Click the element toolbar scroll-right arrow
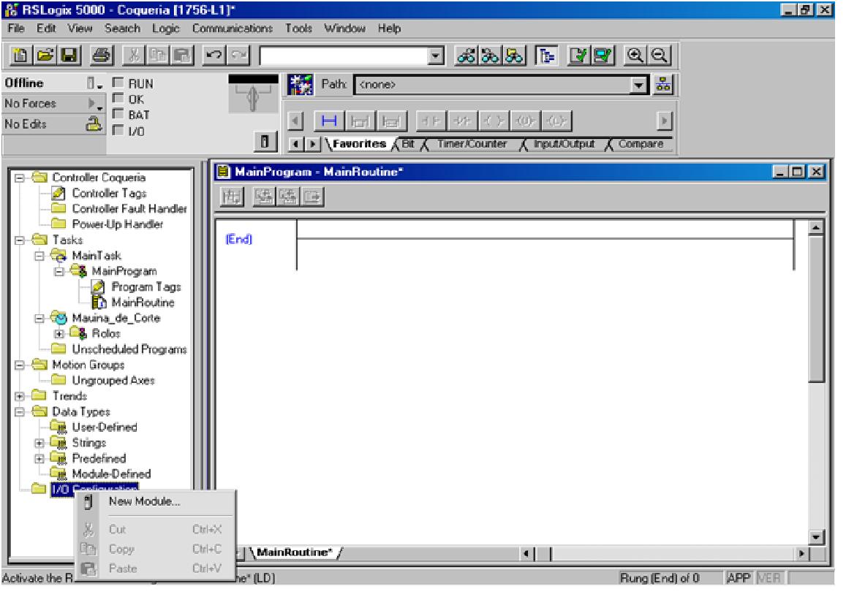 coord(664,121)
